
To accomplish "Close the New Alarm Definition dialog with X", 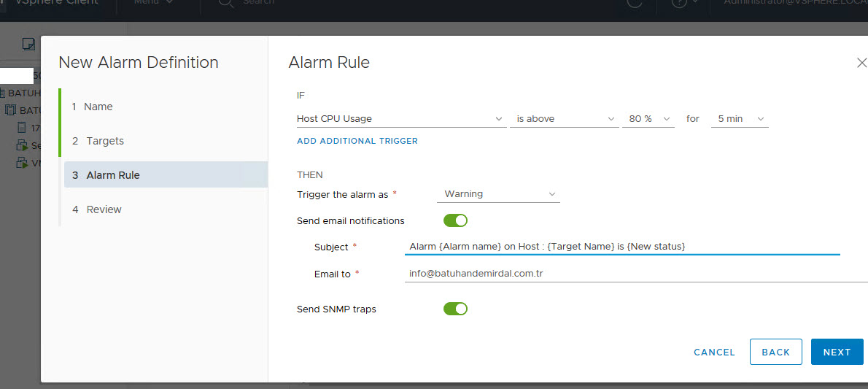I will 861,63.
